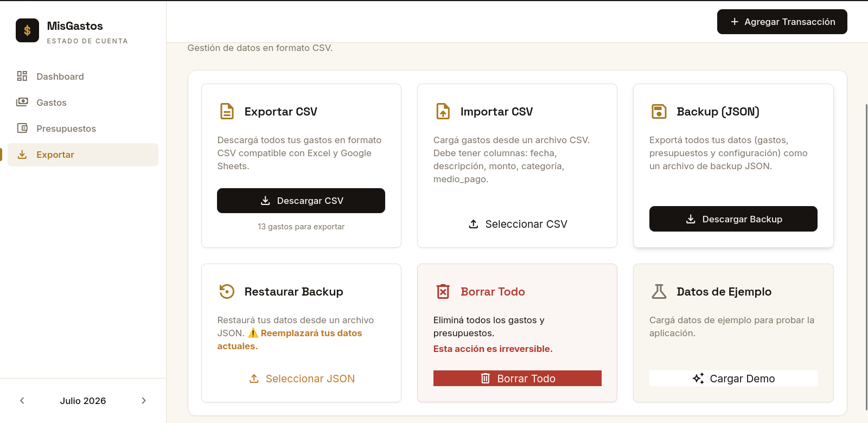Screen dimensions: 868x423
Task: Click the Seleccionar JSON button
Action: click(301, 379)
